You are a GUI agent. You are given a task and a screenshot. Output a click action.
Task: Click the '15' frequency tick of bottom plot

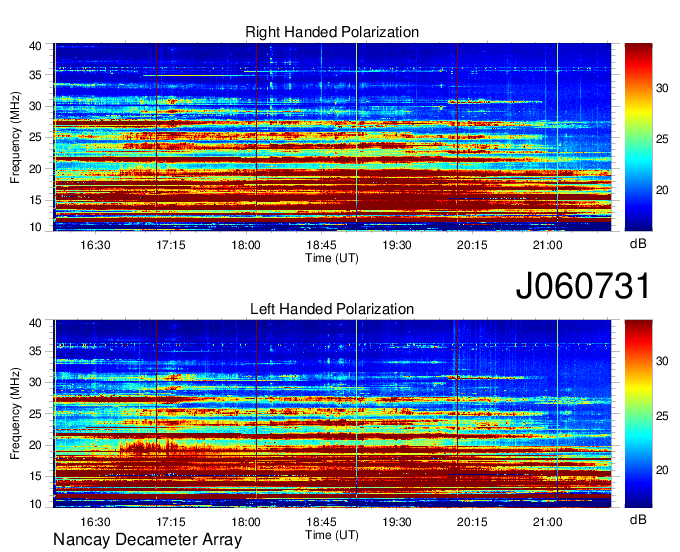pyautogui.click(x=35, y=477)
